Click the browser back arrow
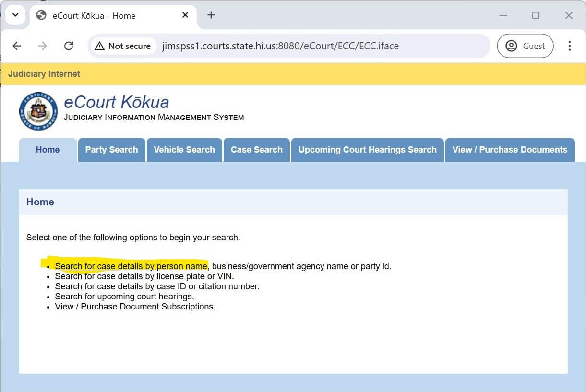This screenshot has width=586, height=392. click(x=17, y=46)
